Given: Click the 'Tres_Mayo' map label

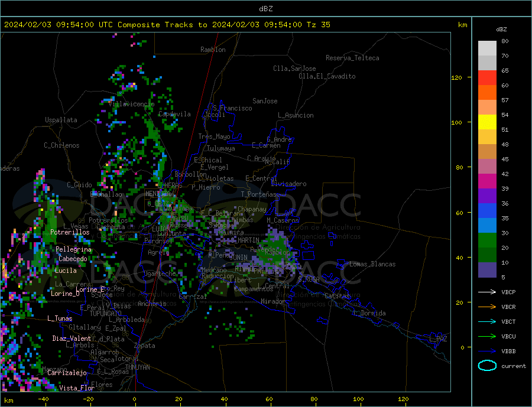Looking at the screenshot, I should pos(214,136).
